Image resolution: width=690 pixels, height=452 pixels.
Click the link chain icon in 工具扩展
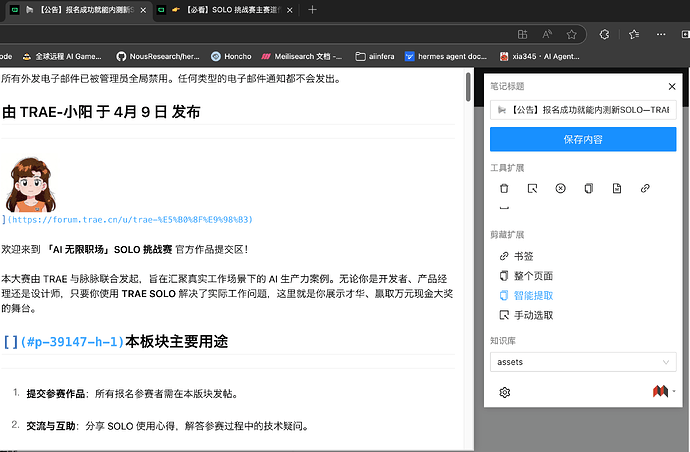coord(645,188)
